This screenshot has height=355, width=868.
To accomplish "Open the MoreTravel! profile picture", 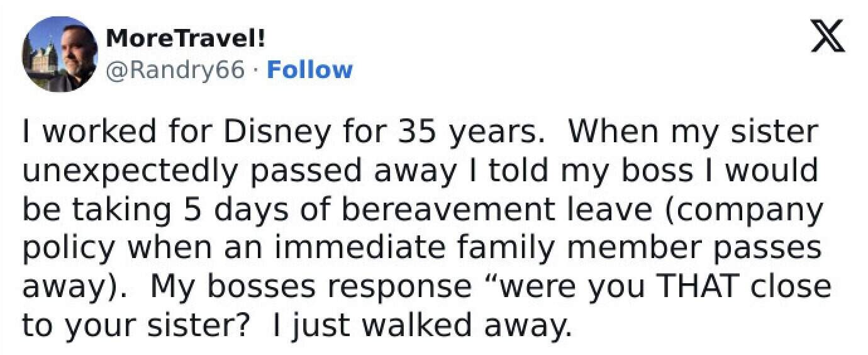I will tap(60, 55).
